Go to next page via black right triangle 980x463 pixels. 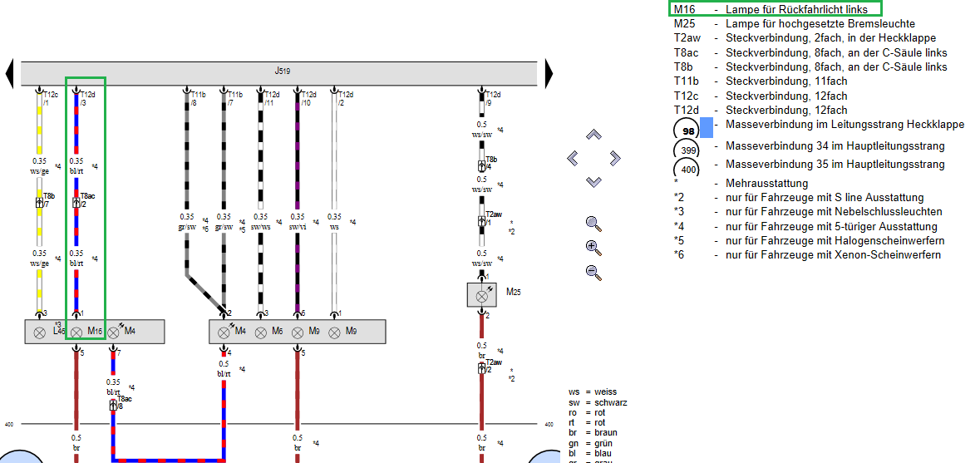pyautogui.click(x=549, y=73)
